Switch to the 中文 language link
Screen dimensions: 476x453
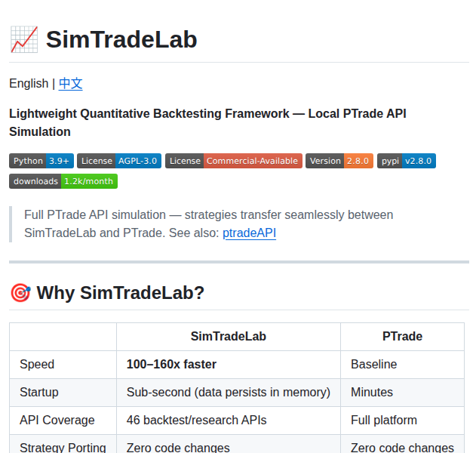pos(70,83)
